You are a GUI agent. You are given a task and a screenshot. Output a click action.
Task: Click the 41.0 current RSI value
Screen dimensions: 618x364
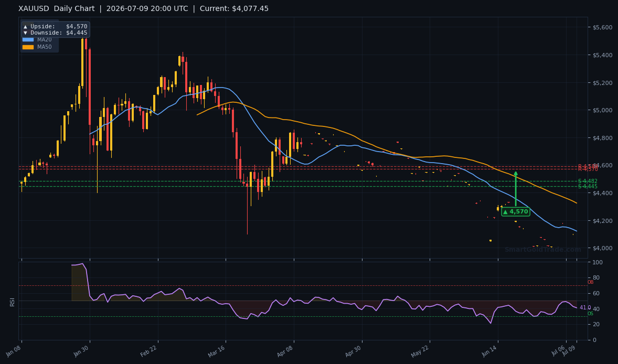click(585, 308)
